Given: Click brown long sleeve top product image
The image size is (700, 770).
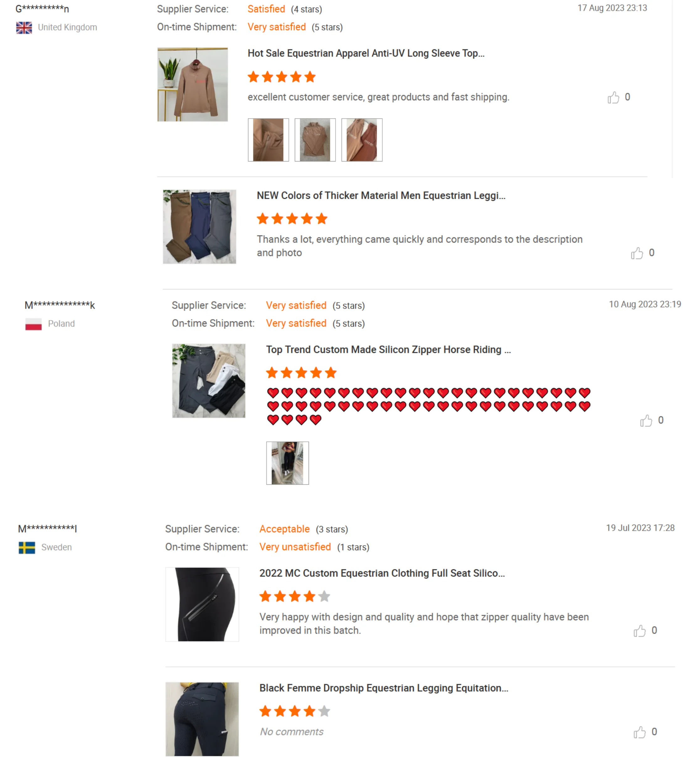Looking at the screenshot, I should pyautogui.click(x=193, y=84).
